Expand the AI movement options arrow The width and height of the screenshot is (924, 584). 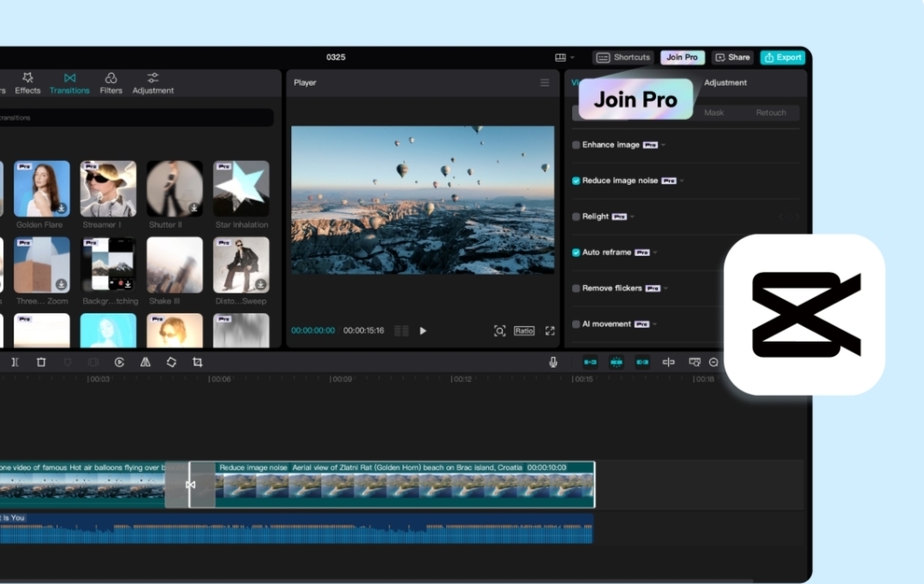point(655,325)
